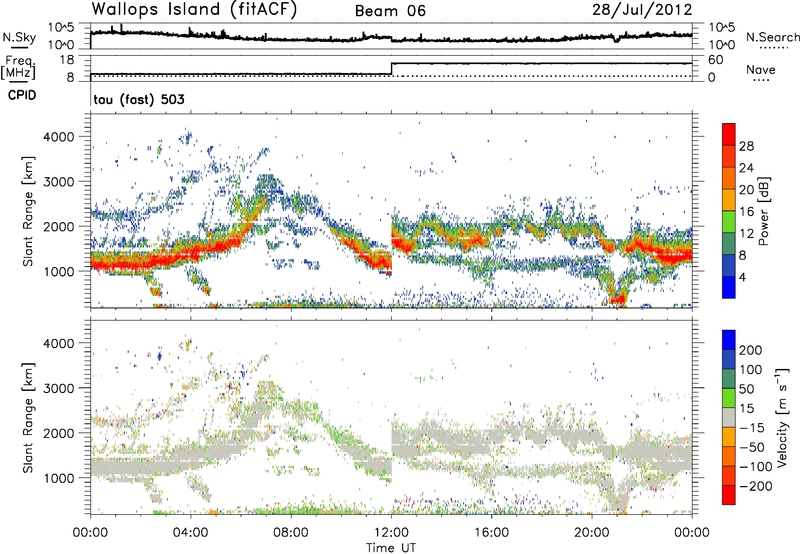This screenshot has height=554, width=800.
Task: Pick the bottom red Velocity segment below -200
Action: [729, 495]
